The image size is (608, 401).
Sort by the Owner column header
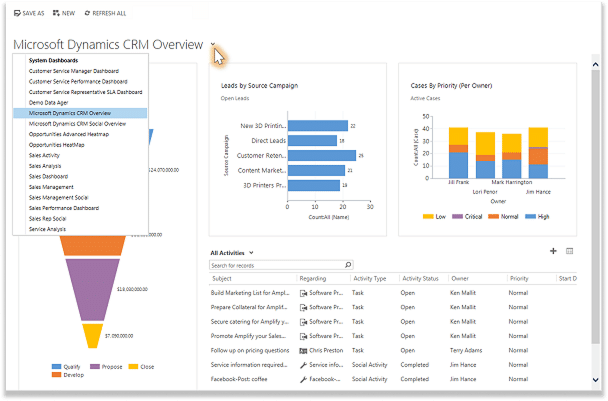460,278
